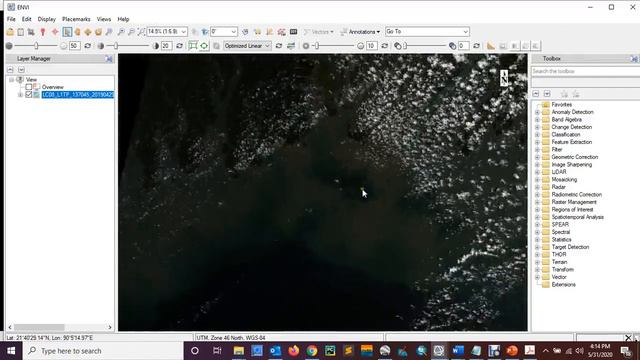The height and width of the screenshot is (360, 640).
Task: Choose the Select arrow tool
Action: (x=67, y=32)
